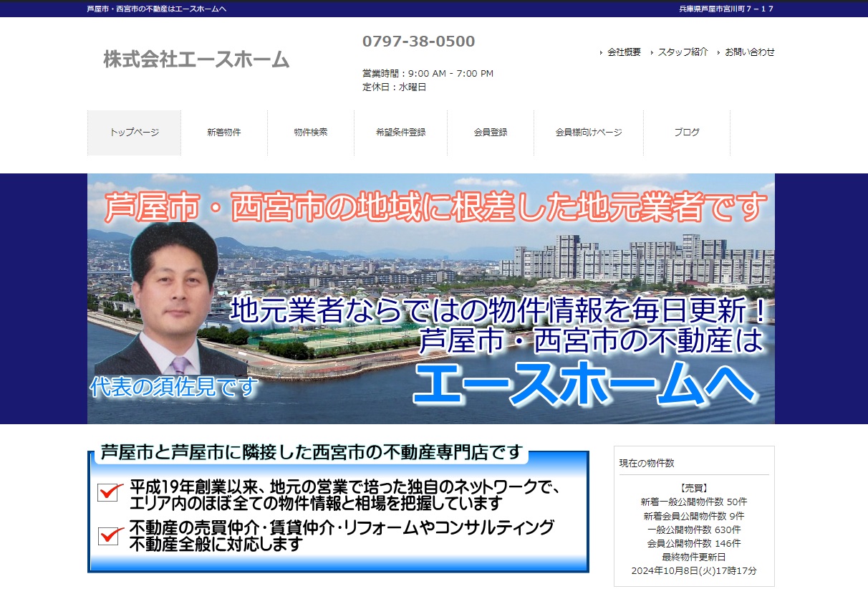868x589 pixels.
Task: Open 会員登録 navigation item
Action: click(x=491, y=133)
